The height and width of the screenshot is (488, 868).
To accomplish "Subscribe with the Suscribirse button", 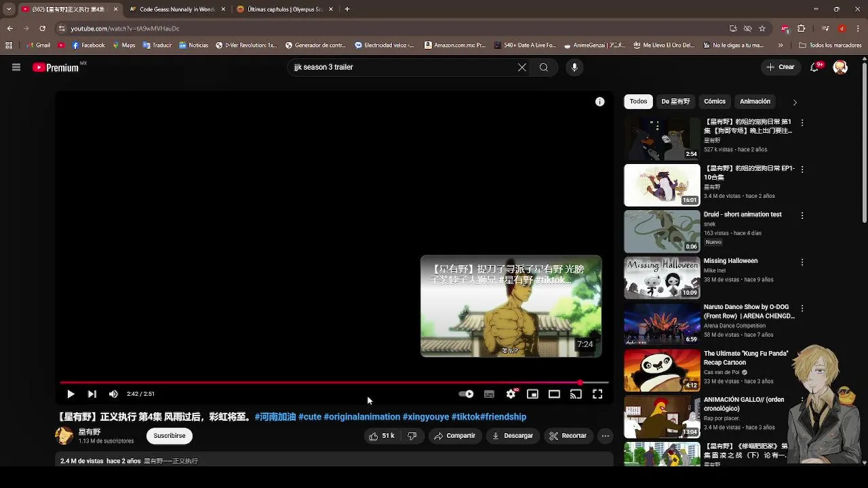I will pos(170,436).
